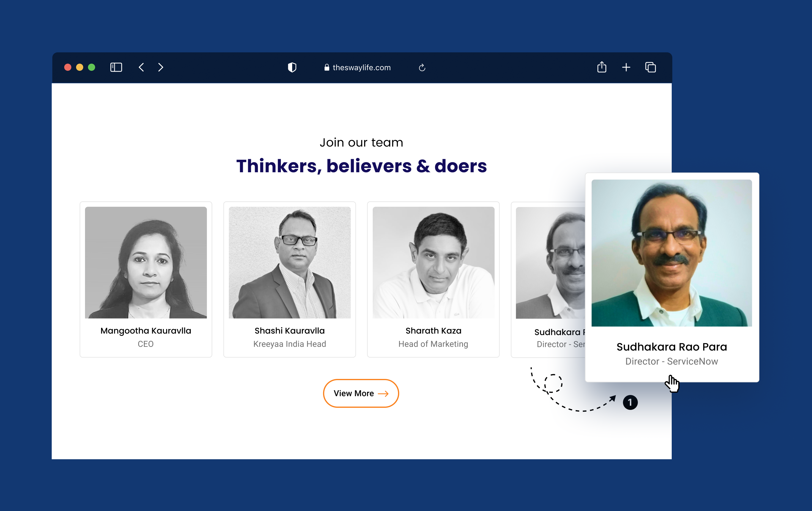Viewport: 812px width, 511px height.
Task: Click the View More button
Action: tap(361, 393)
